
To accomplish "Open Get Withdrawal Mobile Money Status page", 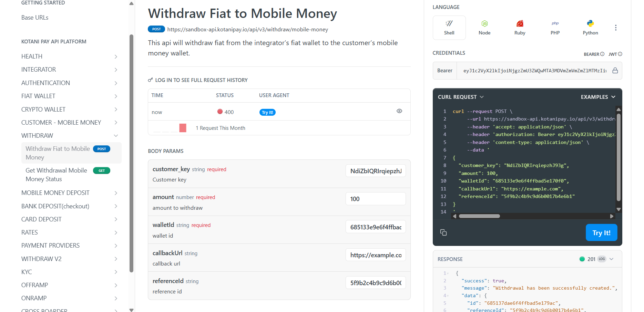I will [x=71, y=175].
